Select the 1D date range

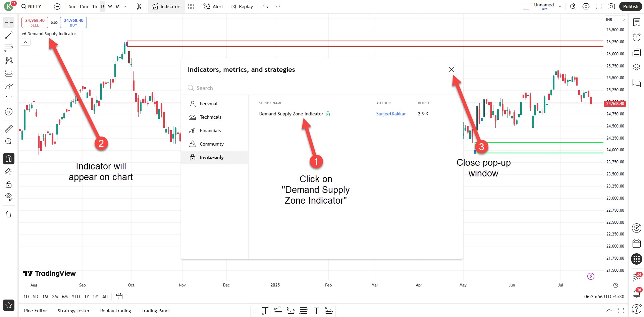click(26, 297)
